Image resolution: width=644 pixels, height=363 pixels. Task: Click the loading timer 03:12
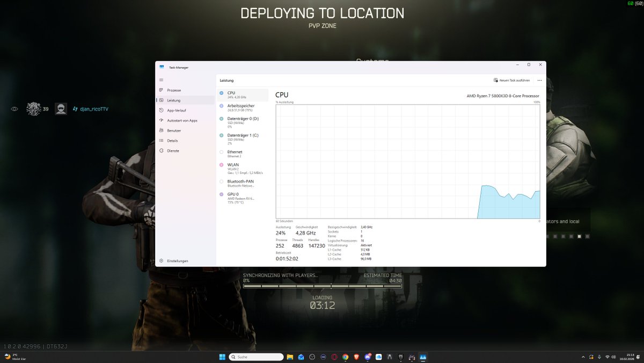[x=323, y=306]
